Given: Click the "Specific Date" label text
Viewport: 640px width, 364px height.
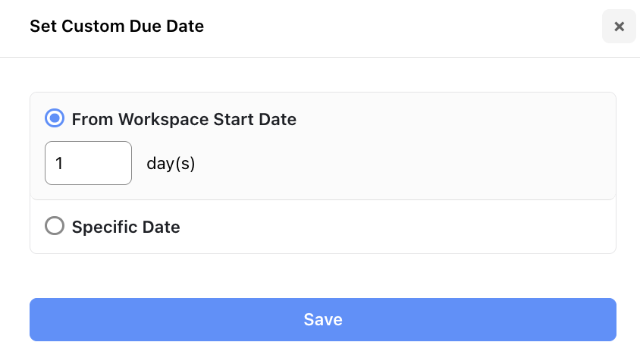Looking at the screenshot, I should (x=126, y=227).
